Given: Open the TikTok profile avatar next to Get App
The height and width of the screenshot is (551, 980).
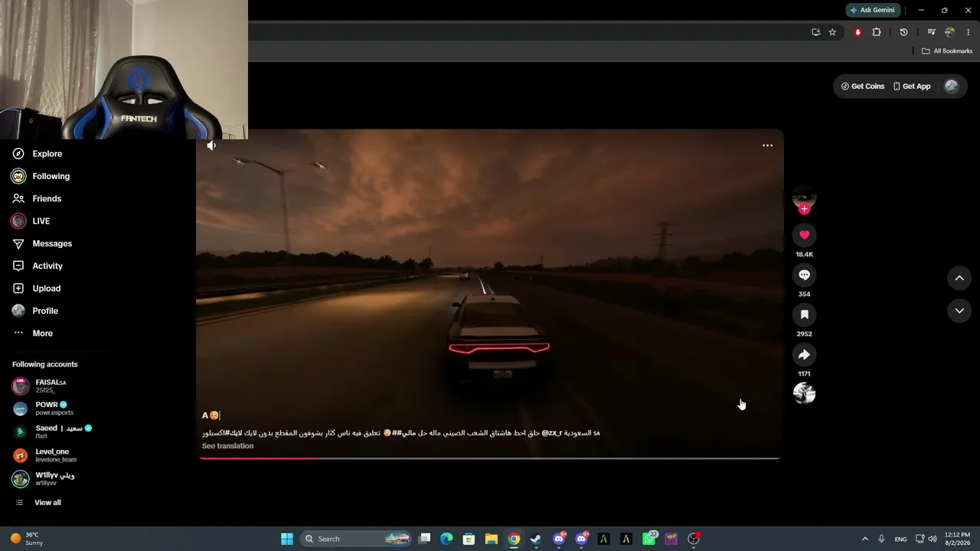Looking at the screenshot, I should tap(952, 86).
